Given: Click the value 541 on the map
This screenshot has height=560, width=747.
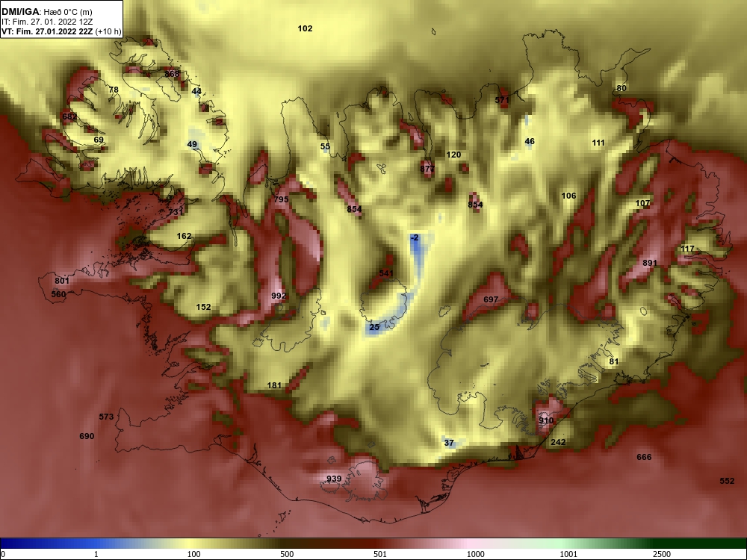Looking at the screenshot, I should (x=386, y=273).
